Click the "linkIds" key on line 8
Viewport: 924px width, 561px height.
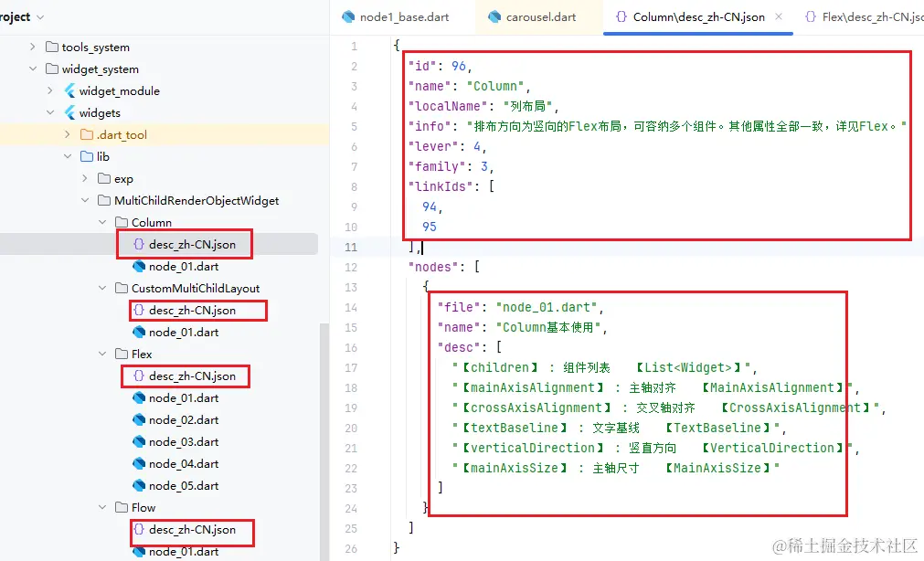click(441, 186)
